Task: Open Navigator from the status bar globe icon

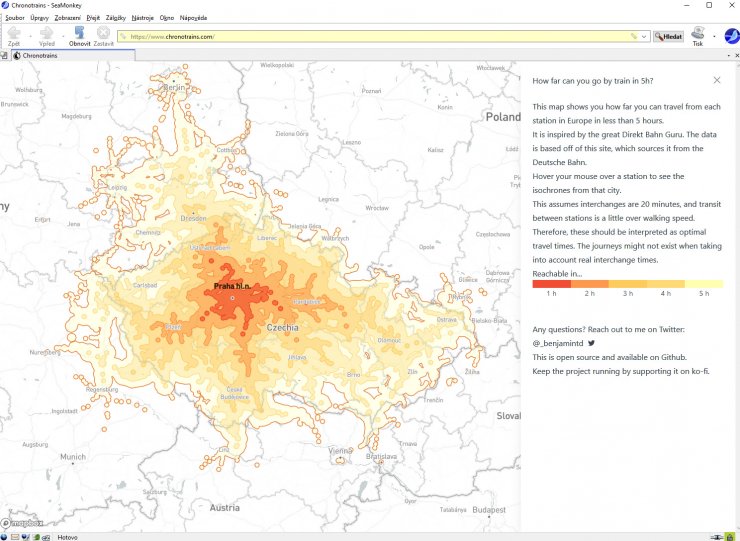Action: tap(4, 537)
